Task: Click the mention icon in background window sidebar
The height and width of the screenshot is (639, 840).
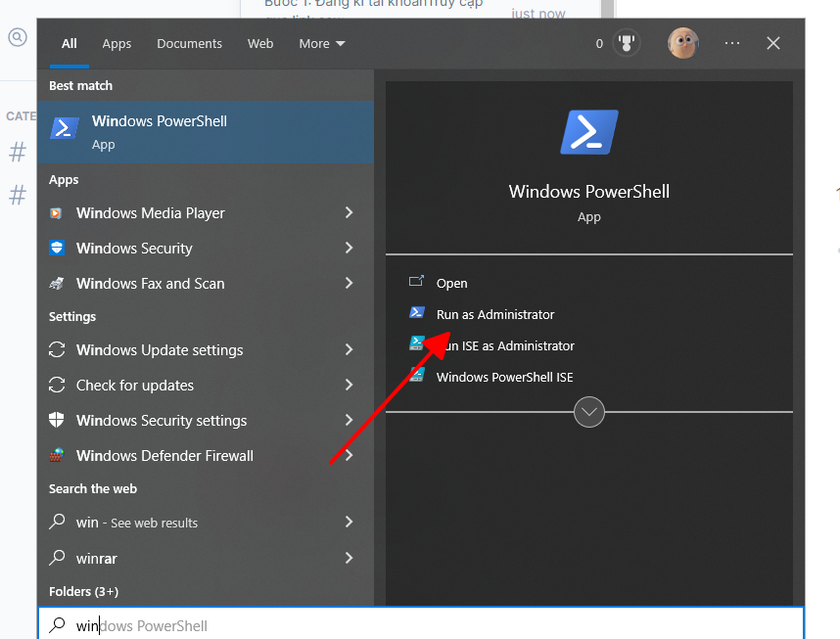Action: click(18, 37)
